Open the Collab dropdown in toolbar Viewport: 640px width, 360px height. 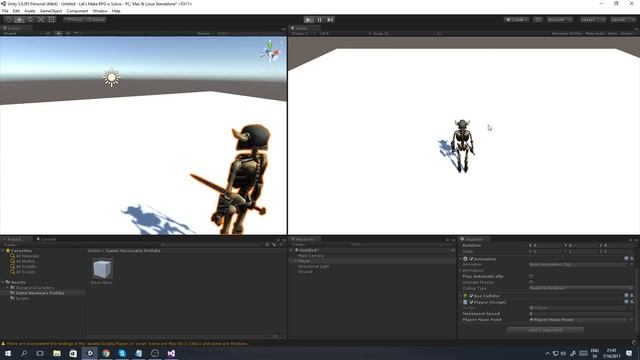[x=516, y=20]
